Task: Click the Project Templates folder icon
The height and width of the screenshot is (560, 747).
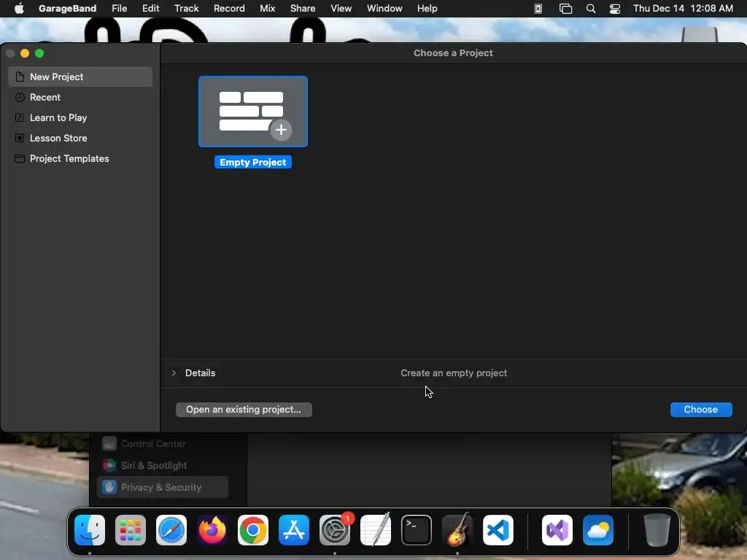Action: tap(20, 158)
